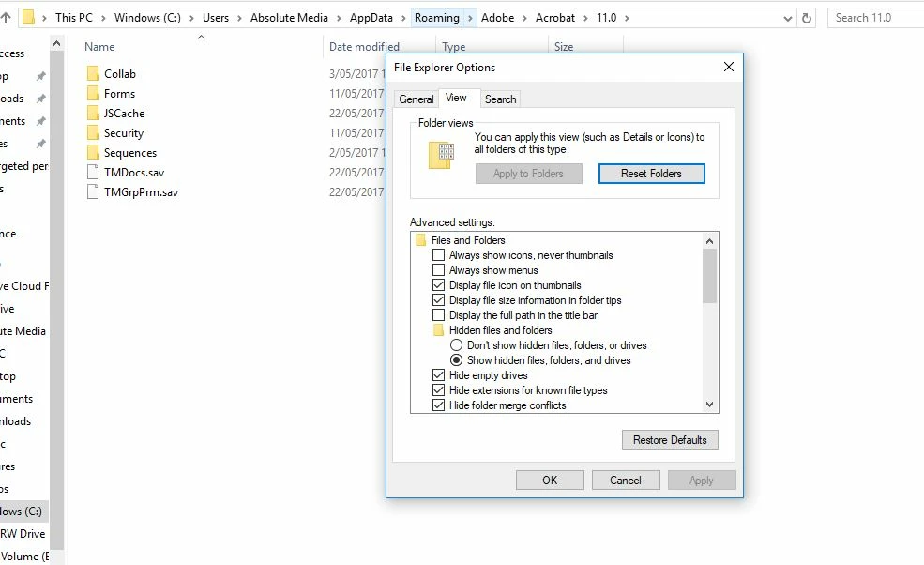Click Cancel in File Explorer Options
This screenshot has height=565, width=924.
pyautogui.click(x=626, y=481)
